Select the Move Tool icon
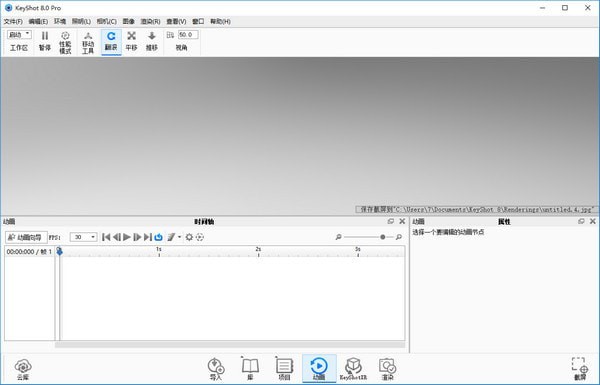This screenshot has height=385, width=600. pyautogui.click(x=88, y=42)
